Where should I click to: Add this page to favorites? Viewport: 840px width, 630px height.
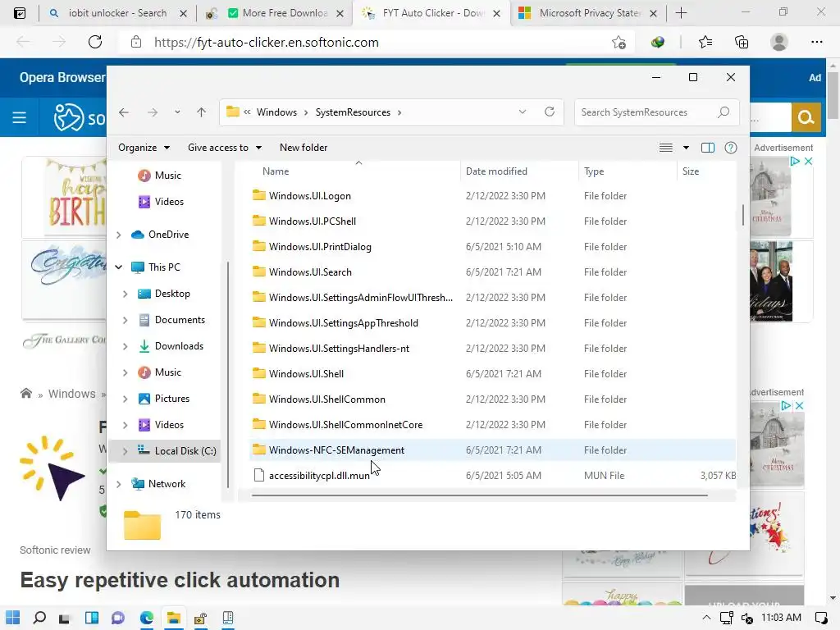tap(619, 43)
